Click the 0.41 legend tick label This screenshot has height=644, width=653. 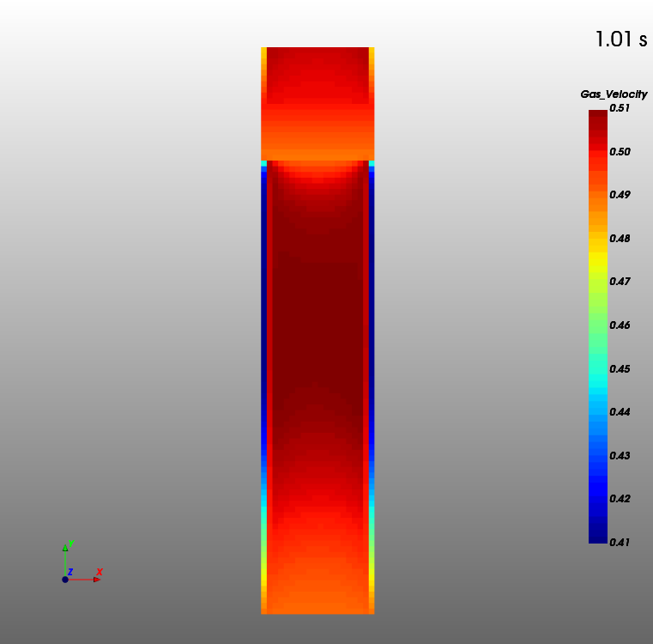click(x=620, y=542)
